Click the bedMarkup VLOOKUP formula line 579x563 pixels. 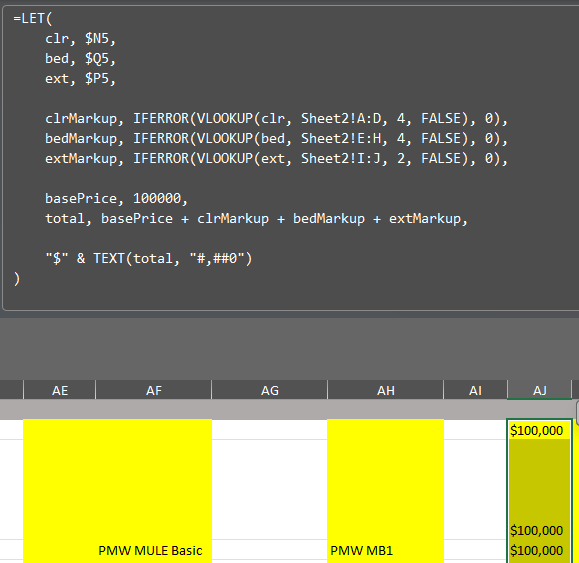coord(277,138)
